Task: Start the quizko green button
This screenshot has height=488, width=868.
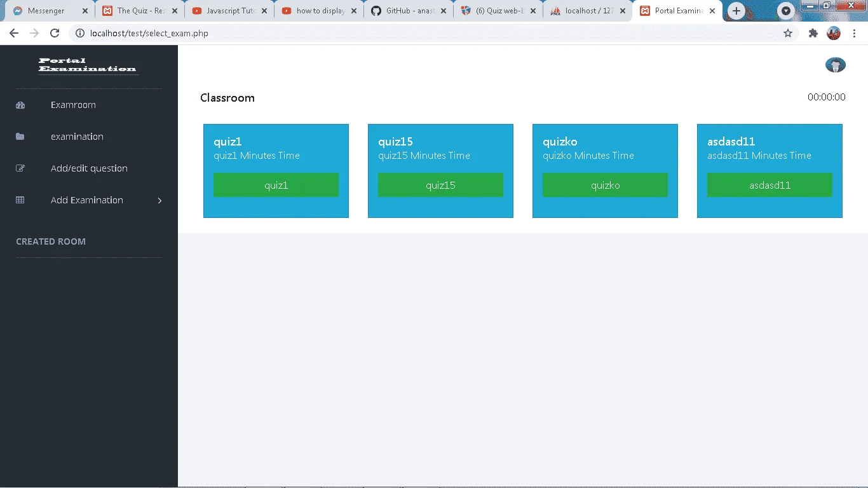Action: pyautogui.click(x=605, y=185)
